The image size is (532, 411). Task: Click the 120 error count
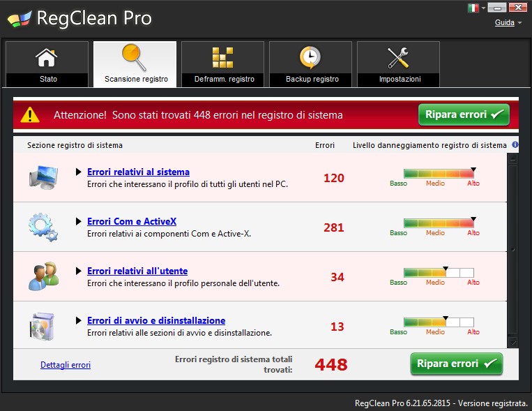coord(334,178)
